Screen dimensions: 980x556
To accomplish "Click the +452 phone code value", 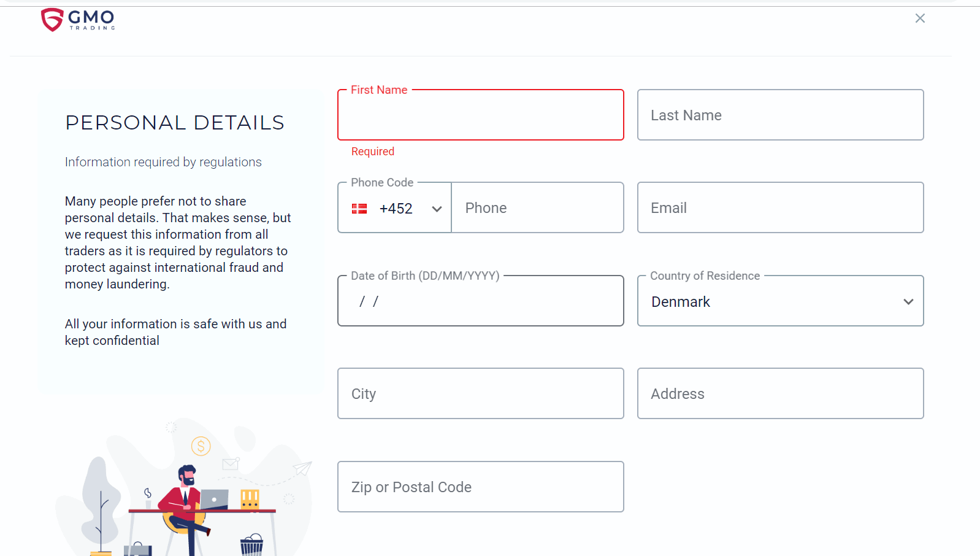I will click(396, 209).
